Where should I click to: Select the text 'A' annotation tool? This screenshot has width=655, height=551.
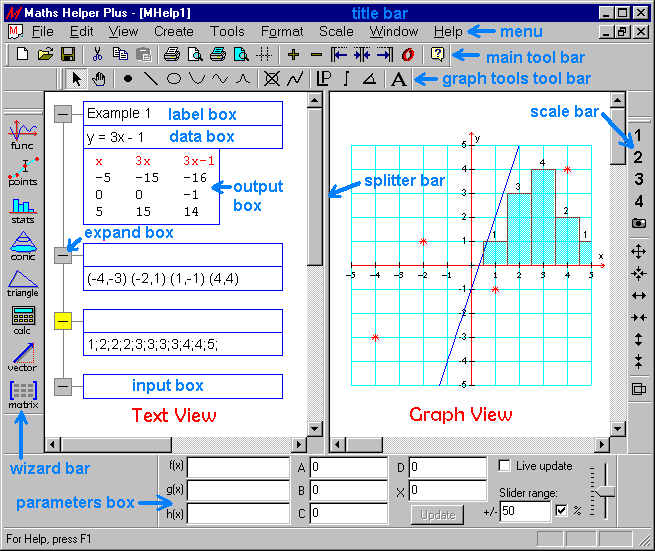pyautogui.click(x=399, y=79)
